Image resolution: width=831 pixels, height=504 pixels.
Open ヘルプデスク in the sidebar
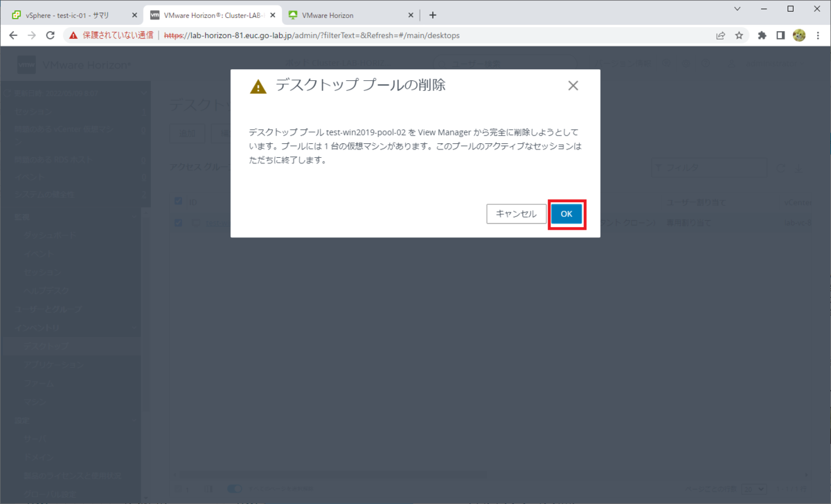pyautogui.click(x=46, y=290)
